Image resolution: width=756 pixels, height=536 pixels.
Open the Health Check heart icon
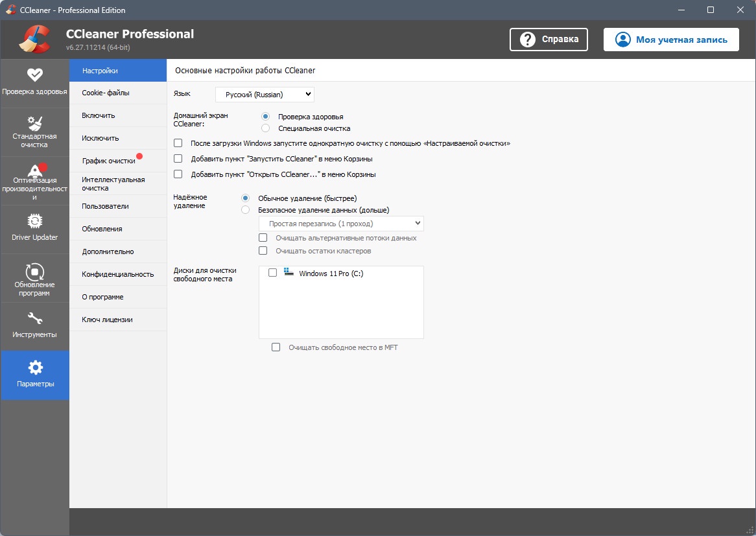35,75
